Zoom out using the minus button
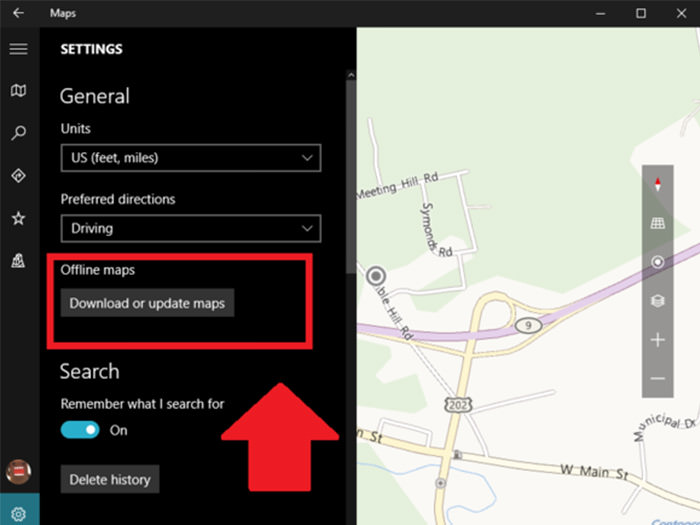The height and width of the screenshot is (525, 700). [657, 378]
